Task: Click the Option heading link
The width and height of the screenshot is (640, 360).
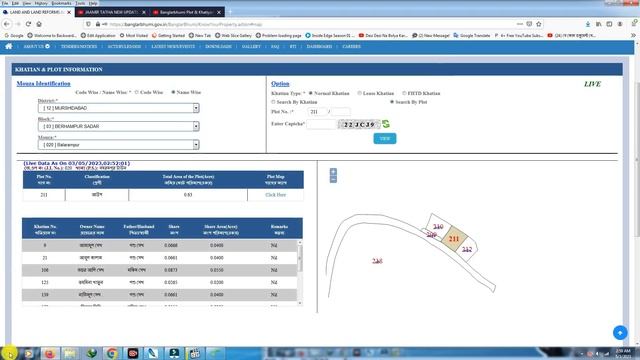Action: 280,84
